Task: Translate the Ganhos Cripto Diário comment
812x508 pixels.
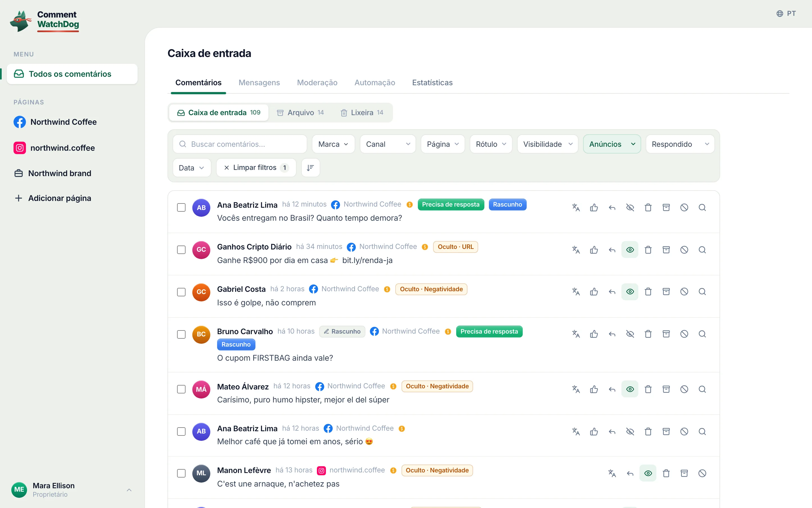Action: pos(576,250)
